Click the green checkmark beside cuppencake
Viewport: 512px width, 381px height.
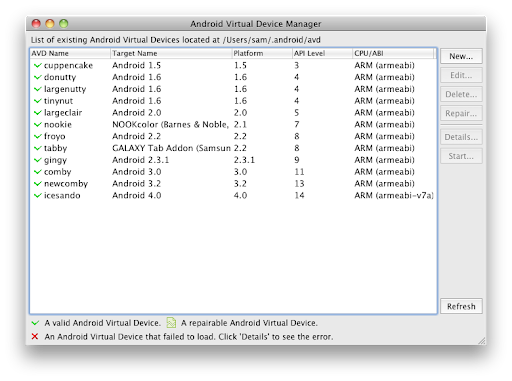[x=37, y=65]
